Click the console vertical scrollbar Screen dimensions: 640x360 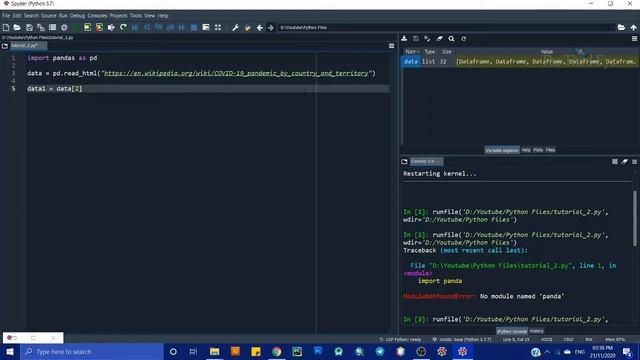pos(635,218)
